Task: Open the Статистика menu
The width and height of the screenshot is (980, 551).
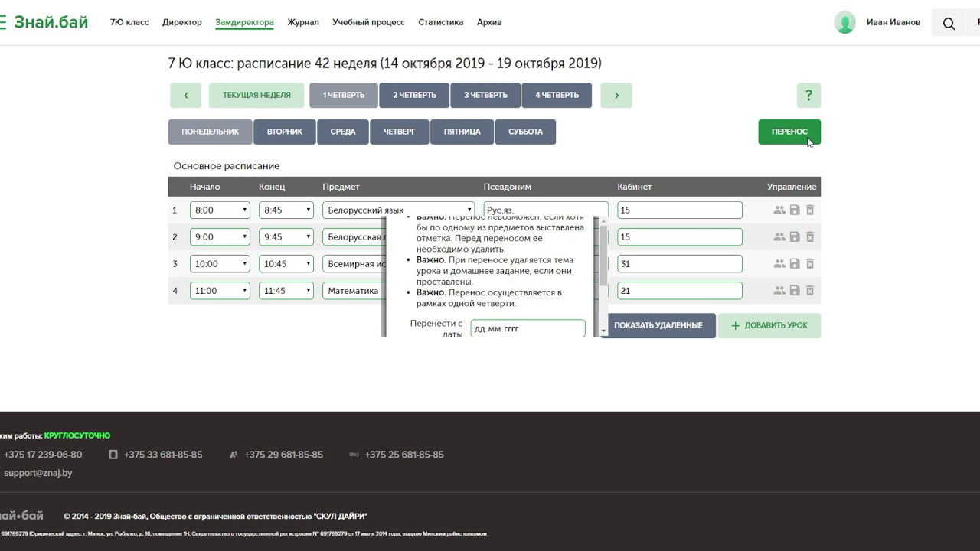Action: coord(440,22)
